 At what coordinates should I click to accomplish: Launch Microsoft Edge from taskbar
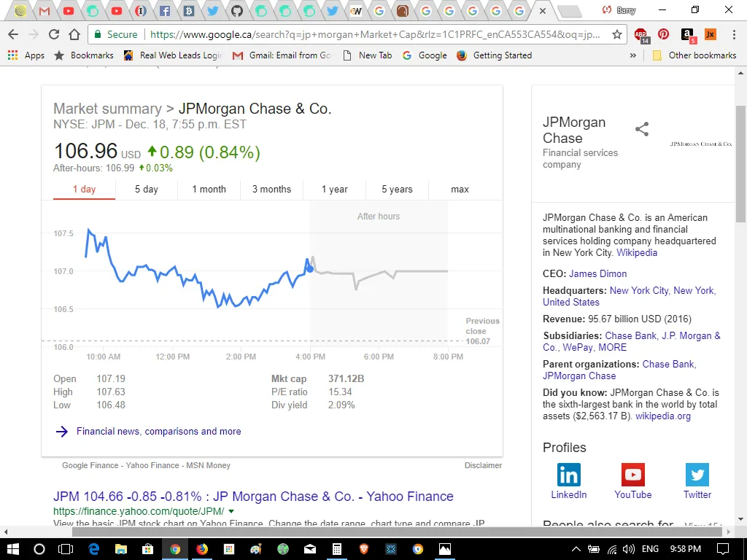[x=93, y=549]
